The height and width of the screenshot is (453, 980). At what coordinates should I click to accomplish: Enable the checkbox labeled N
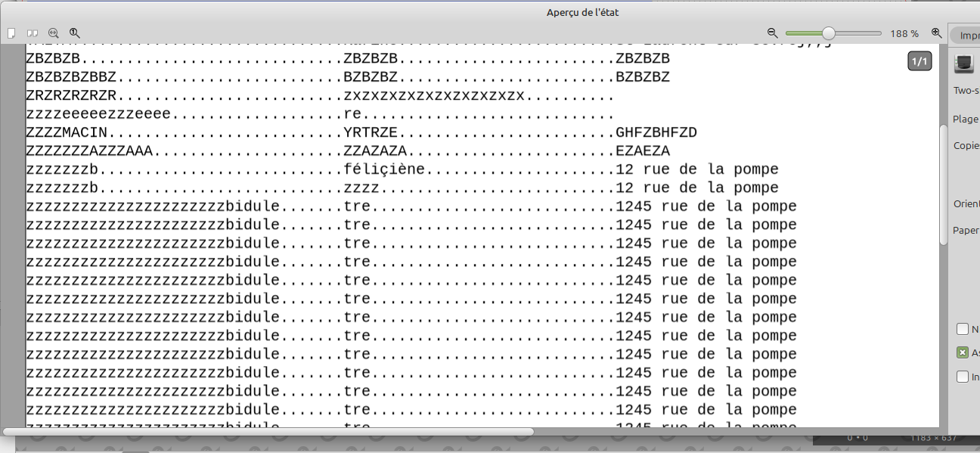point(963,329)
